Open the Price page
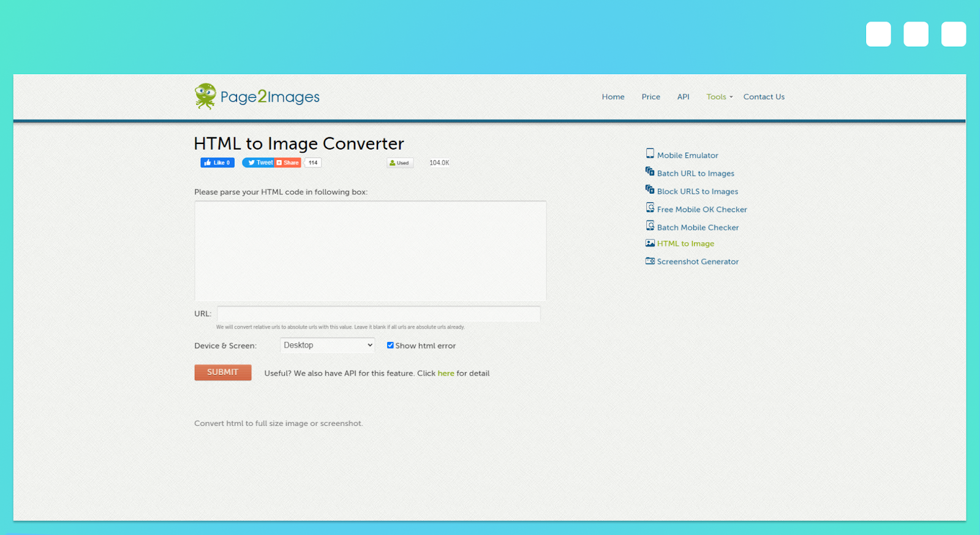The height and width of the screenshot is (535, 980). [650, 97]
